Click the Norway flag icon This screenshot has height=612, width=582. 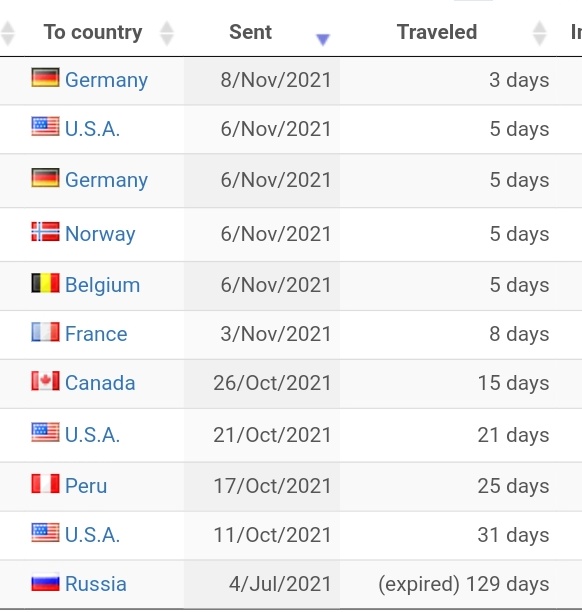45,231
